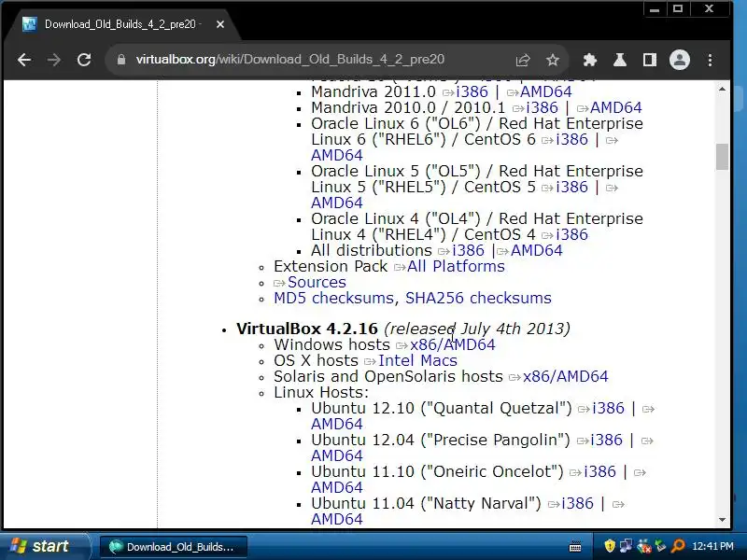
Task: Open the on-screen keyboard tray icon
Action: (x=575, y=547)
